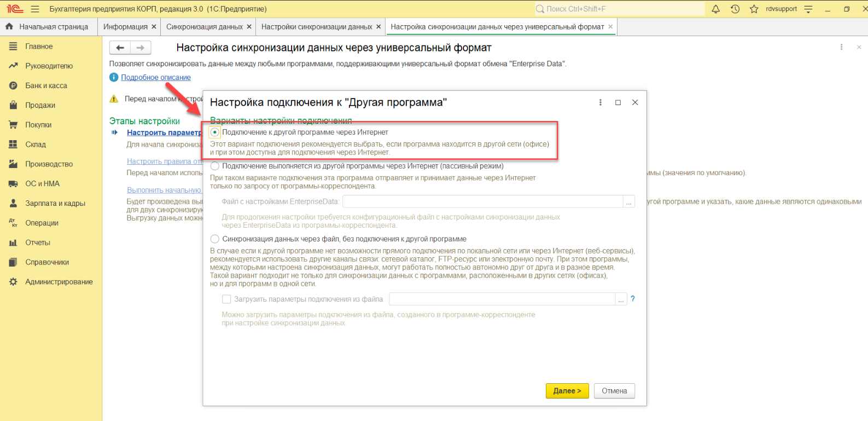Open Банк и касса section
The height and width of the screenshot is (421, 868).
(46, 86)
